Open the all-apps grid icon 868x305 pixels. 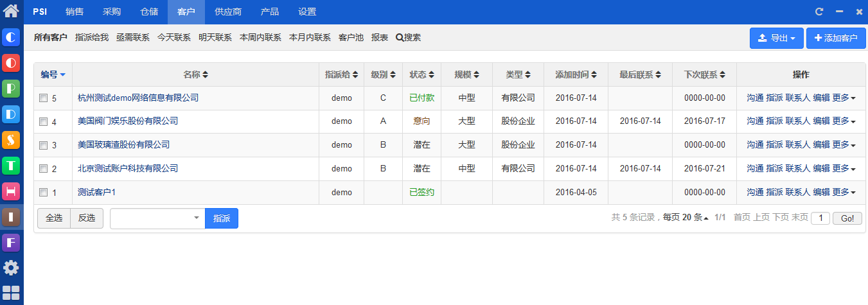(x=11, y=293)
